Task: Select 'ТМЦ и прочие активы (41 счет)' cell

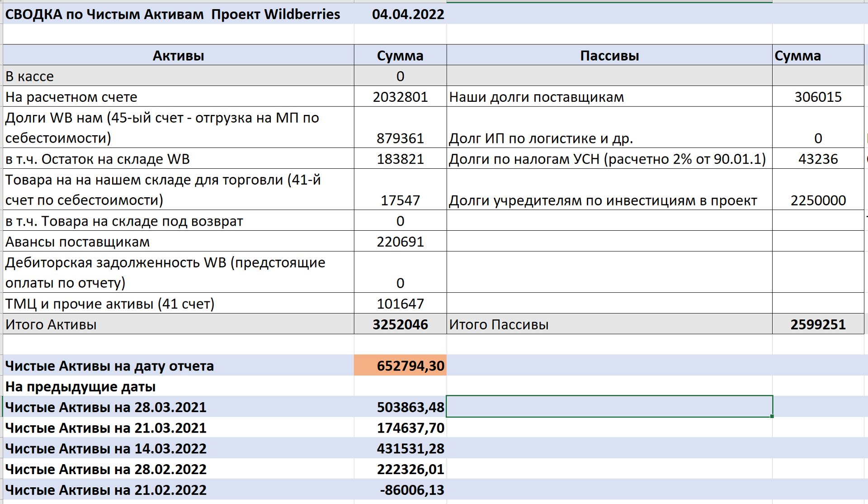Action: point(179,304)
